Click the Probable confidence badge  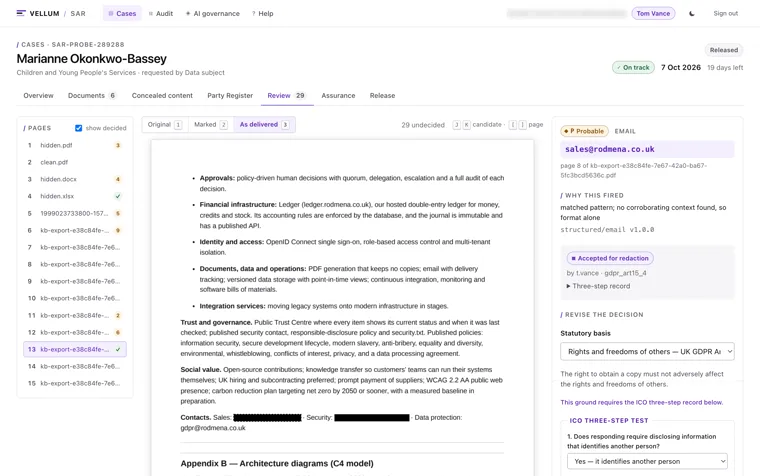[584, 131]
